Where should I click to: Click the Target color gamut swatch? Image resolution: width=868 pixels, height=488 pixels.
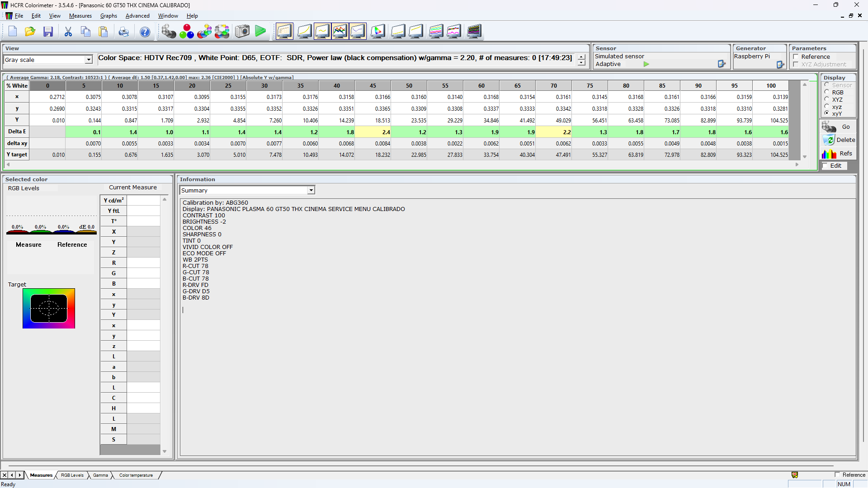coord(49,309)
